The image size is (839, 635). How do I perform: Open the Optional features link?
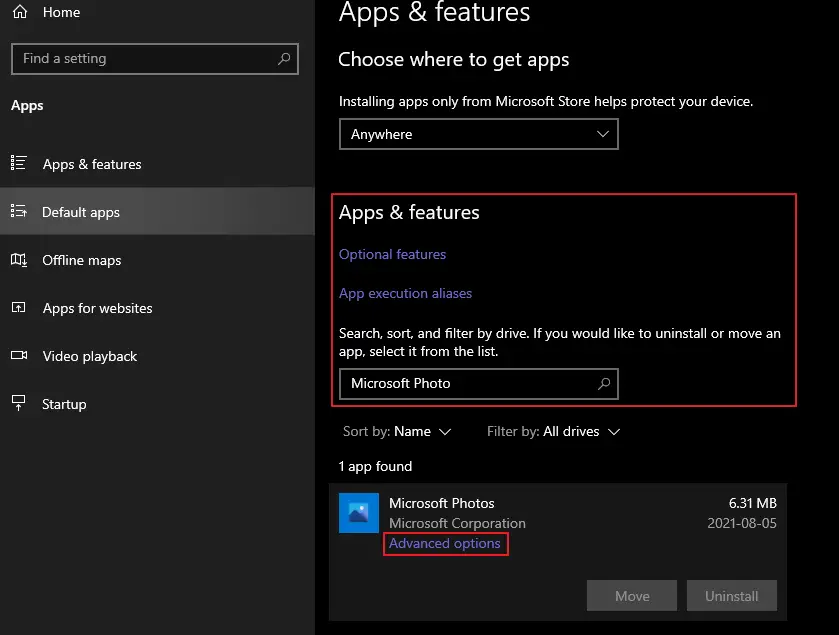pyautogui.click(x=392, y=254)
